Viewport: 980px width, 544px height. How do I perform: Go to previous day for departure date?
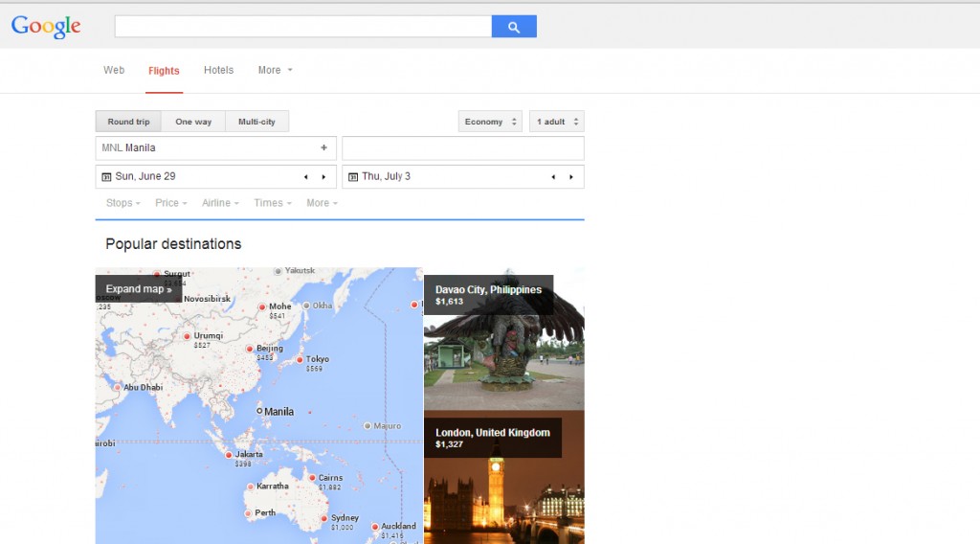click(305, 177)
